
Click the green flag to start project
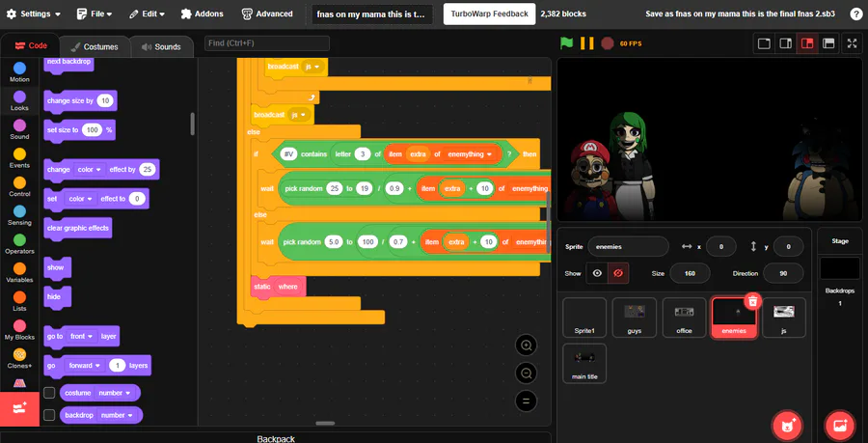click(x=566, y=43)
